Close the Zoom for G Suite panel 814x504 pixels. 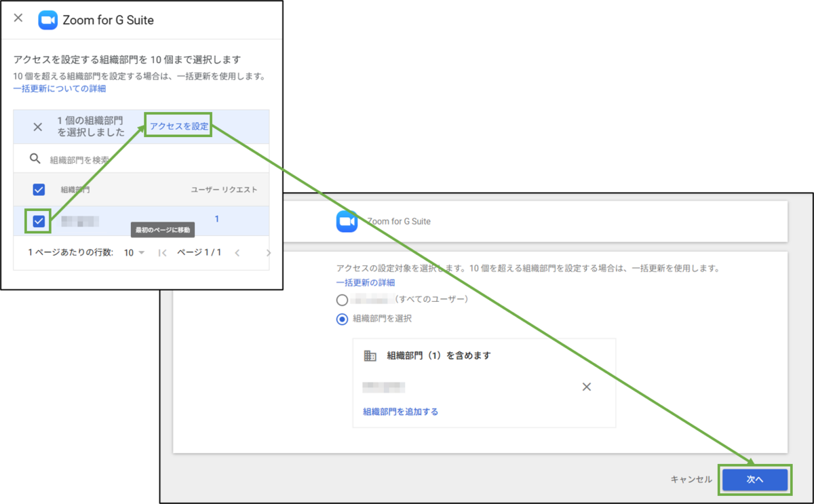(18, 18)
